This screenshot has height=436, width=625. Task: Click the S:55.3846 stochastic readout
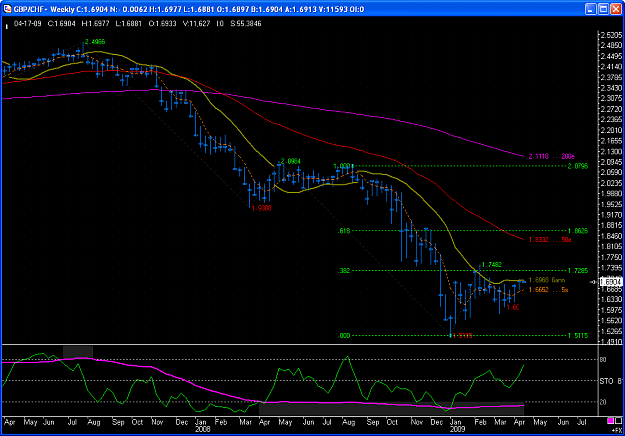tap(246, 24)
